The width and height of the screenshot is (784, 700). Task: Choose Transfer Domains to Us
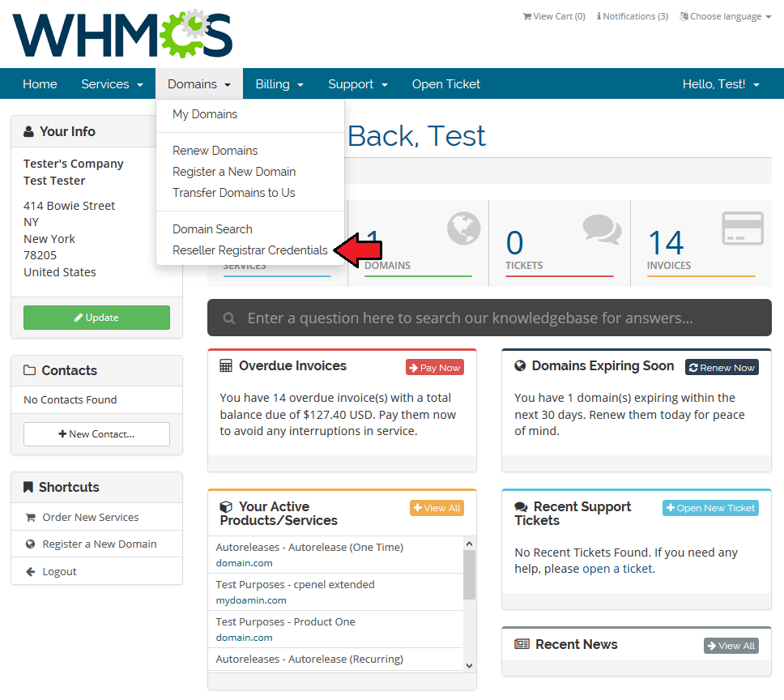point(233,193)
